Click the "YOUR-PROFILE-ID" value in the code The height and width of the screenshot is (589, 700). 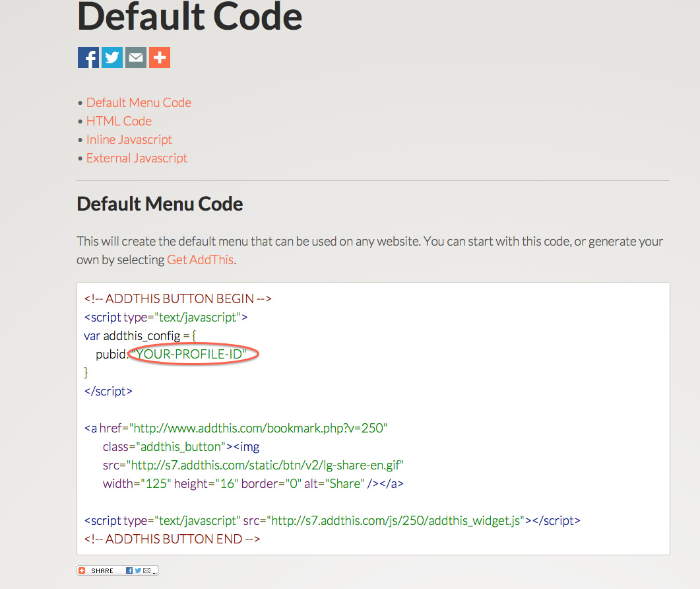(x=189, y=355)
